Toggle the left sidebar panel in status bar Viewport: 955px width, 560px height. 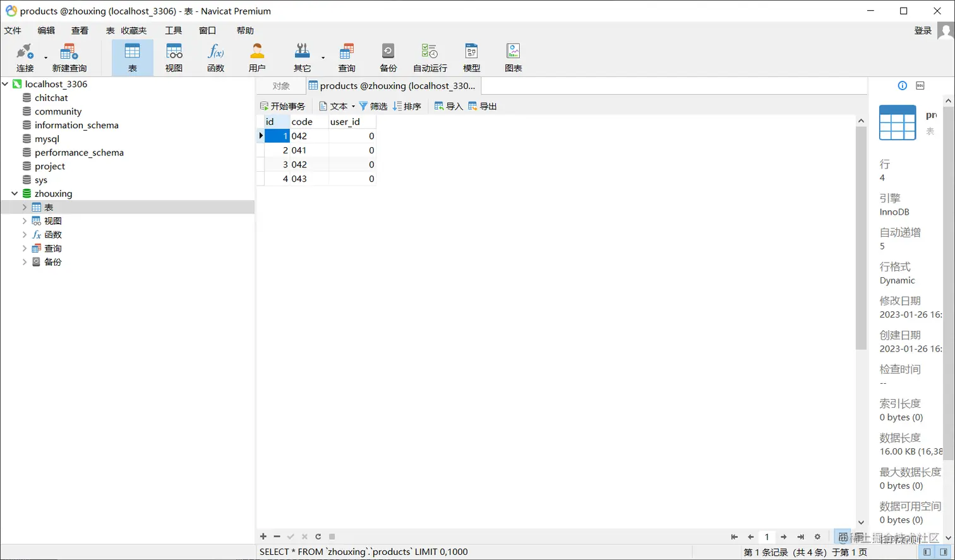click(x=927, y=552)
